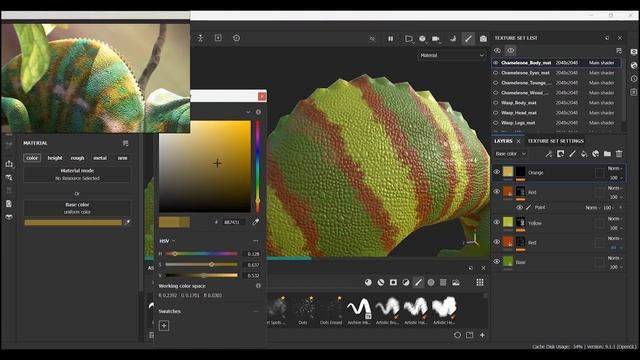
Task: Take a viewport screenshot with camera icon
Action: (x=483, y=38)
